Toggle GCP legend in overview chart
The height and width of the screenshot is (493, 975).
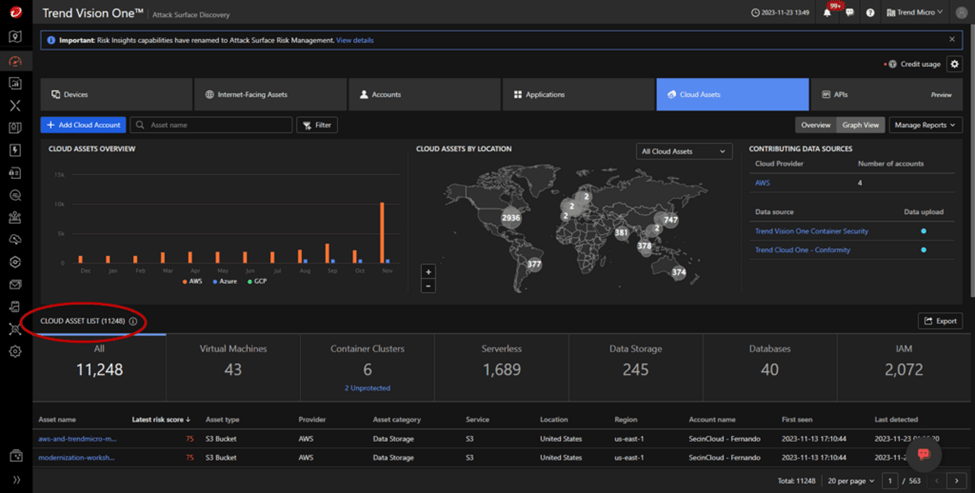(x=257, y=282)
